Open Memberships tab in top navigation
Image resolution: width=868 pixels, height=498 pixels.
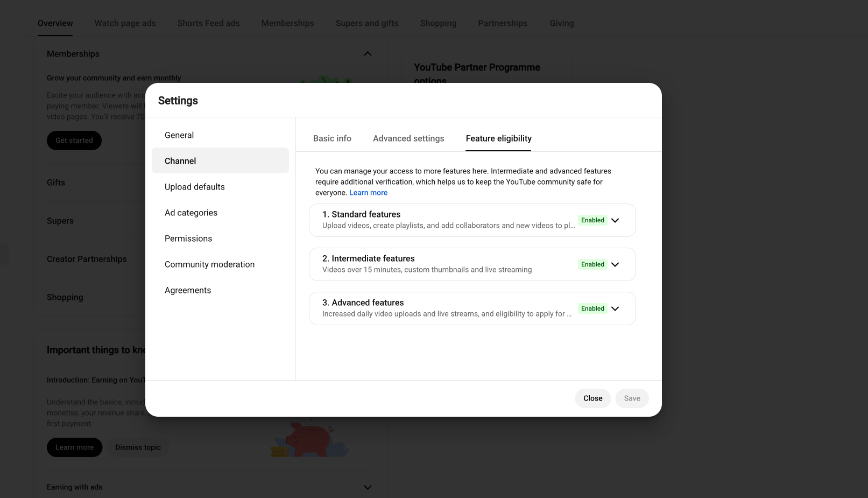point(288,23)
